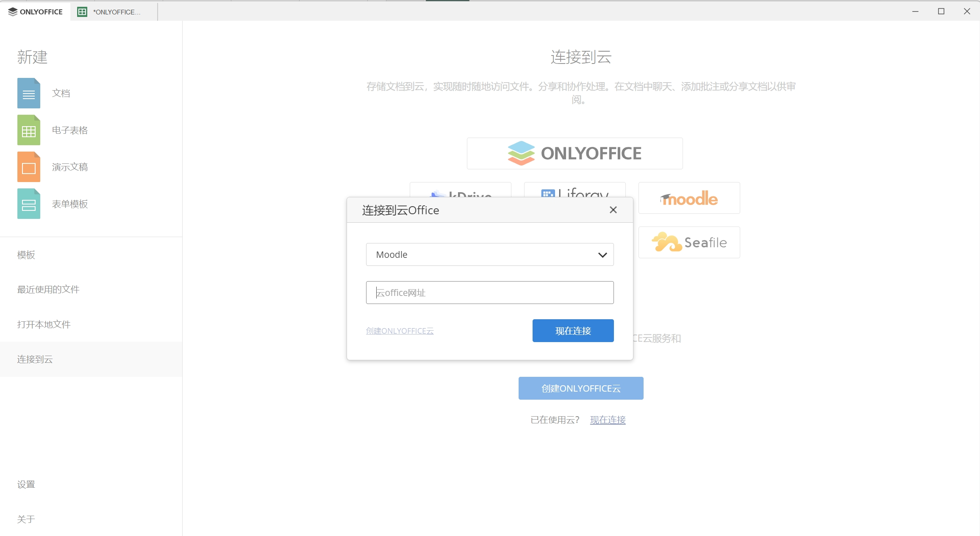The image size is (980, 536).
Task: Expand the Moodle provider dropdown
Action: (490, 254)
